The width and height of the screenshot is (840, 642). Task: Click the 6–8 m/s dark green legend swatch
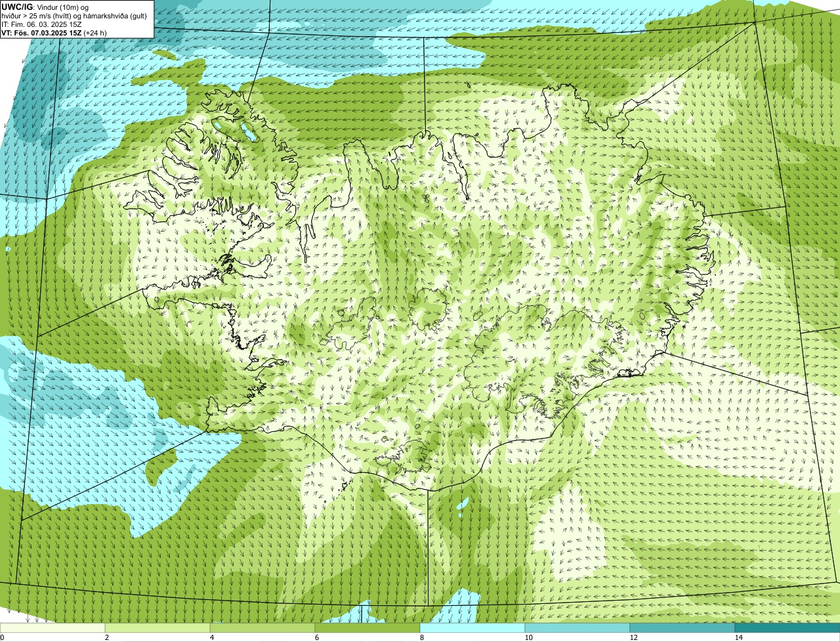point(367,628)
